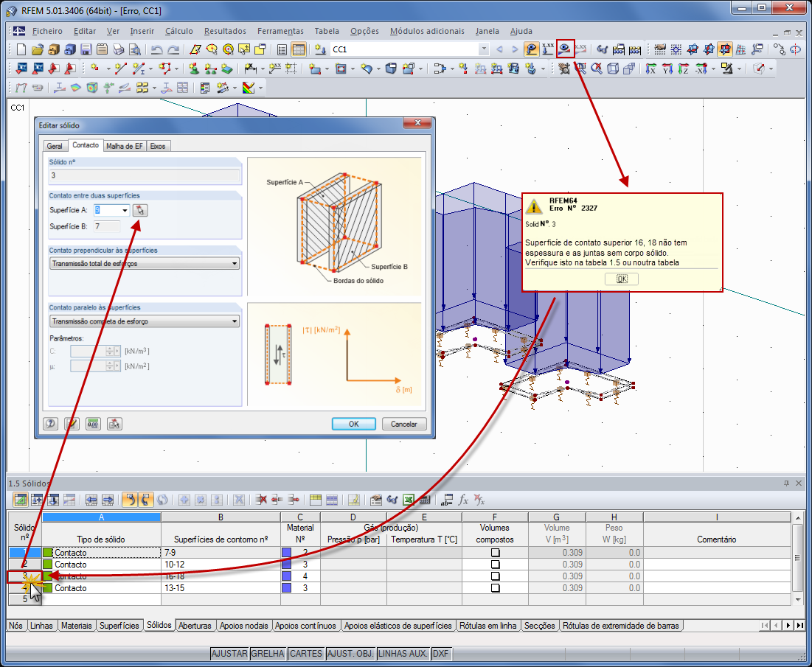812x667 pixels.
Task: Open the Módulos adicionais menu
Action: click(x=427, y=31)
